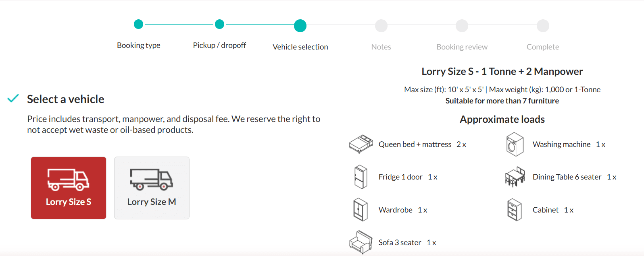Screen dimensions: 644x256
Task: Click the Approximate loads heading
Action: pos(502,120)
